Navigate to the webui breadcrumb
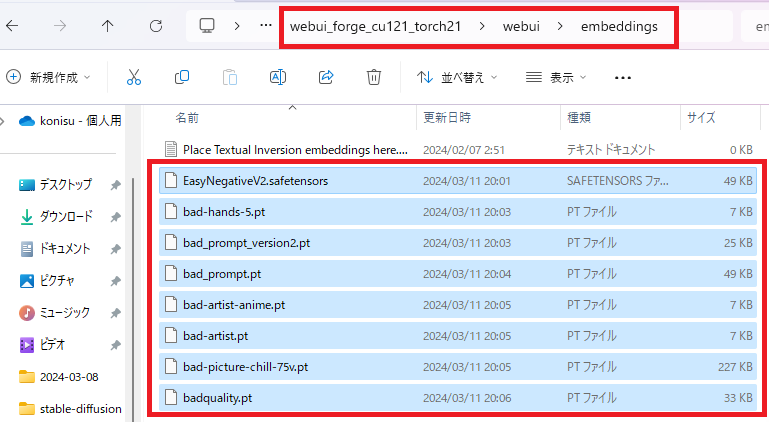Viewport: 769px width, 422px height. pyautogui.click(x=521, y=26)
